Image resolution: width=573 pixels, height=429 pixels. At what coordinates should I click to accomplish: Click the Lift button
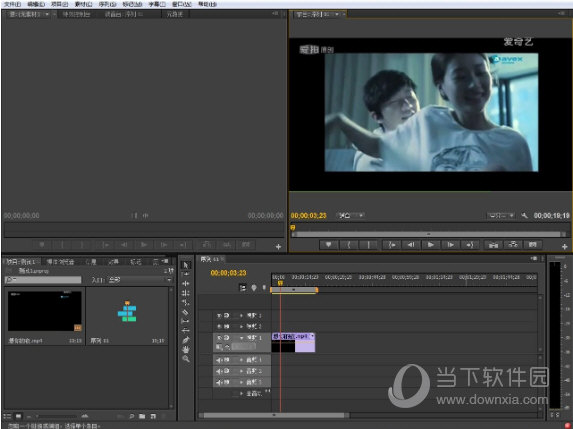[493, 245]
